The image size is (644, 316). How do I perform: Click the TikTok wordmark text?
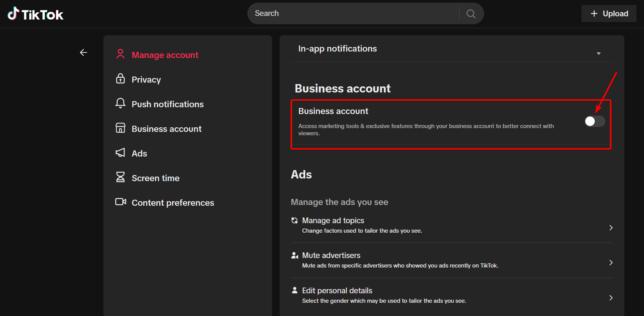pyautogui.click(x=42, y=15)
